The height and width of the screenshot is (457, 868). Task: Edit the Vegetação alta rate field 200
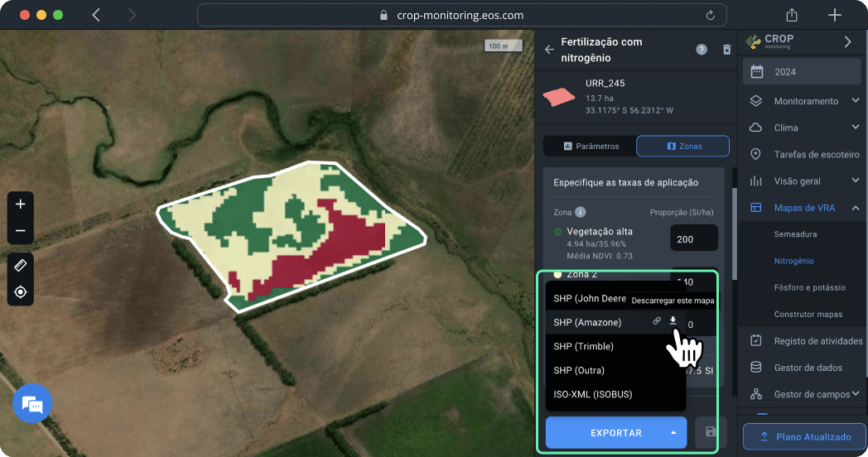coord(693,239)
